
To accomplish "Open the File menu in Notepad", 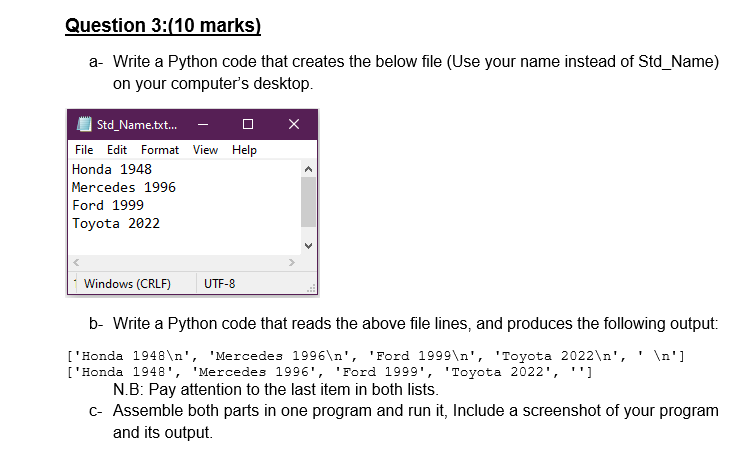I will pos(84,150).
